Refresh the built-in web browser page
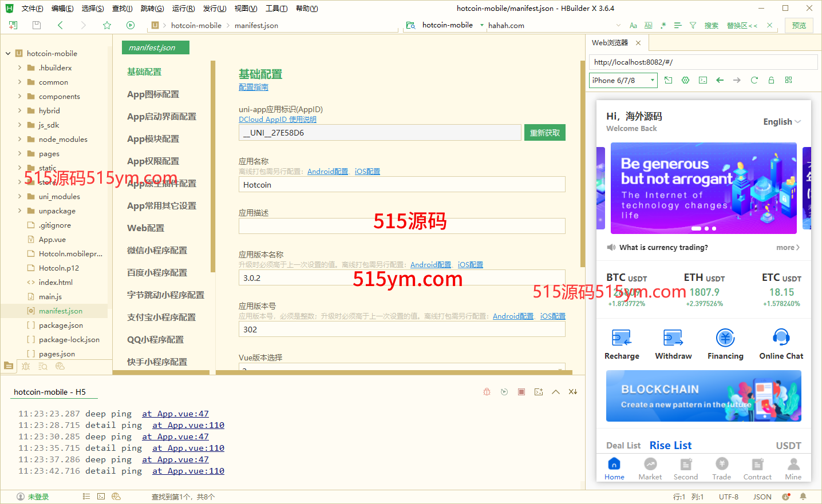Viewport: 822px width, 504px height. (x=754, y=80)
